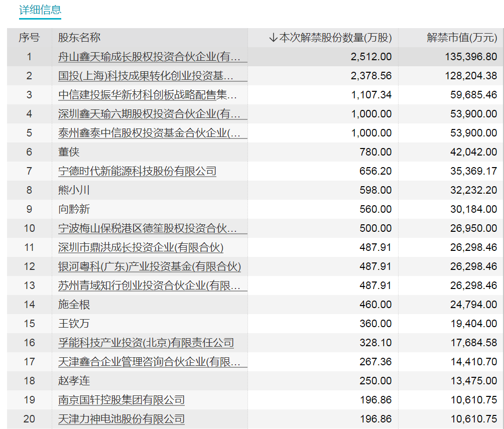Click share count 2,378.56
The height and width of the screenshot is (429, 504).
[371, 76]
